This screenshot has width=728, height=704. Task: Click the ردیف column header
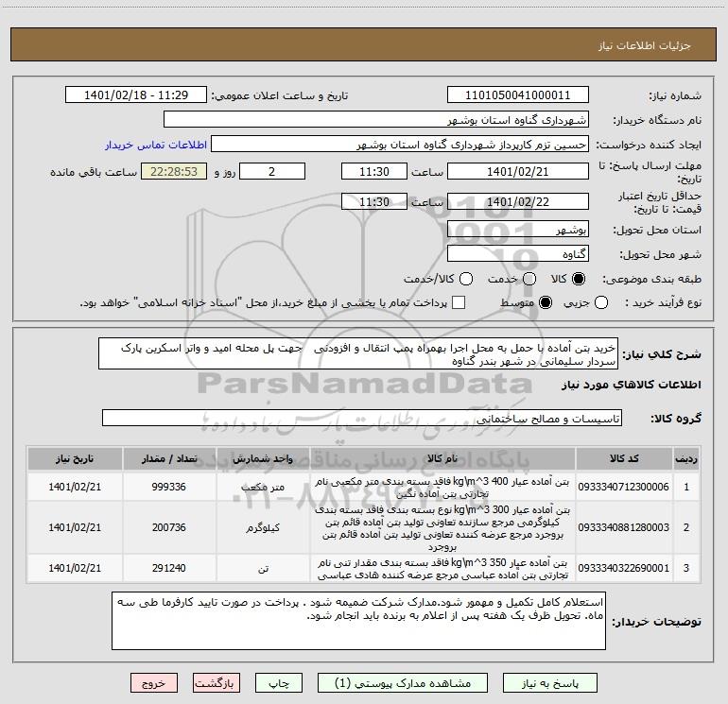tap(686, 458)
